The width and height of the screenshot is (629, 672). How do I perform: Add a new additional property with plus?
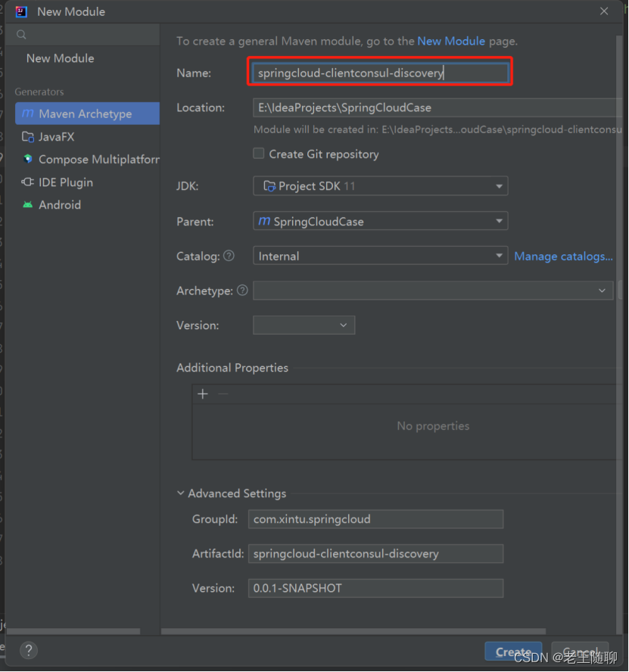pos(203,394)
